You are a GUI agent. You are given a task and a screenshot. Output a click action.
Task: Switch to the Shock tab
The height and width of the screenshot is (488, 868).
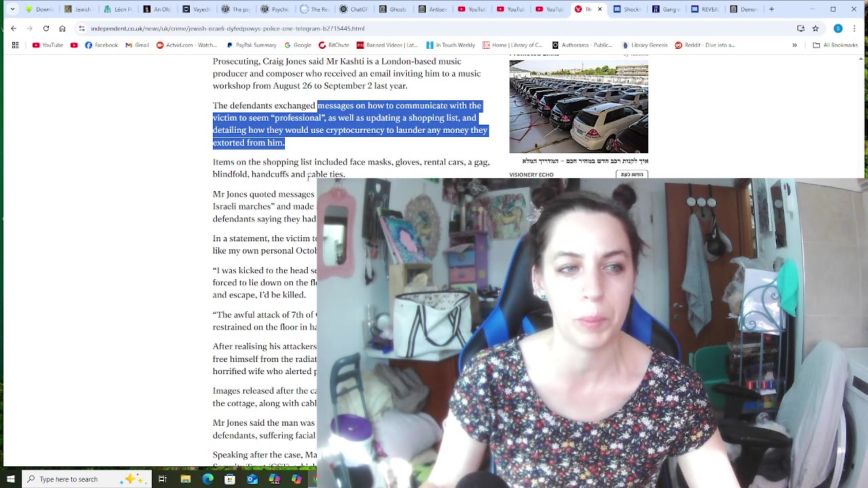point(629,9)
